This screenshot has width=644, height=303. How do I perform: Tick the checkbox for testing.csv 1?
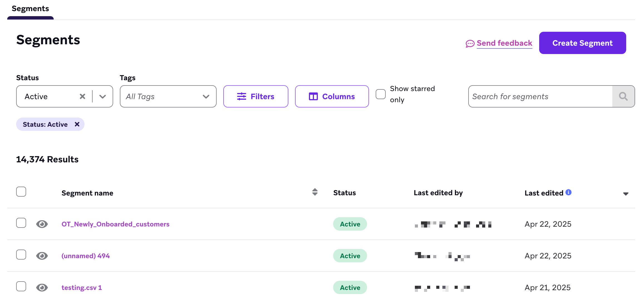click(21, 286)
